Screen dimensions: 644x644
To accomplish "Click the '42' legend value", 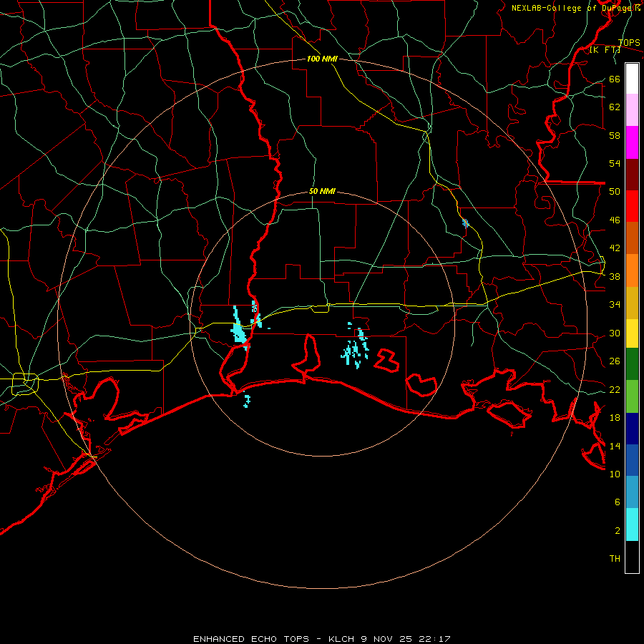I will pyautogui.click(x=615, y=248).
